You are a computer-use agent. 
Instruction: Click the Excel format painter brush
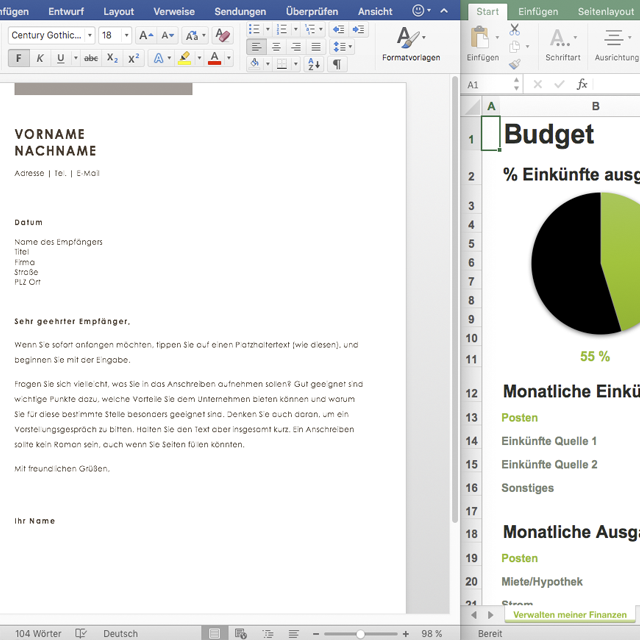pyautogui.click(x=514, y=63)
